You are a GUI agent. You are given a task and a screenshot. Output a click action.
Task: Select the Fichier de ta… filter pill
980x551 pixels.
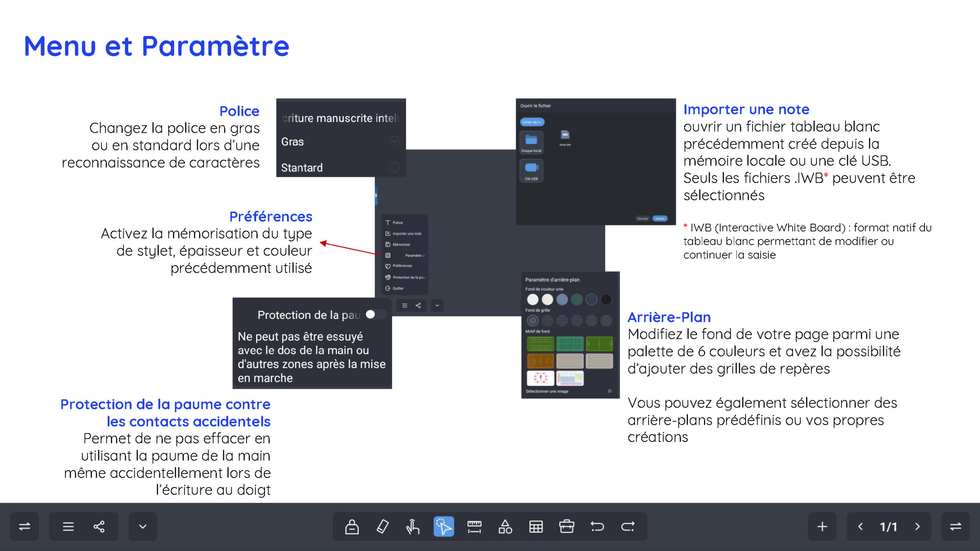click(532, 122)
